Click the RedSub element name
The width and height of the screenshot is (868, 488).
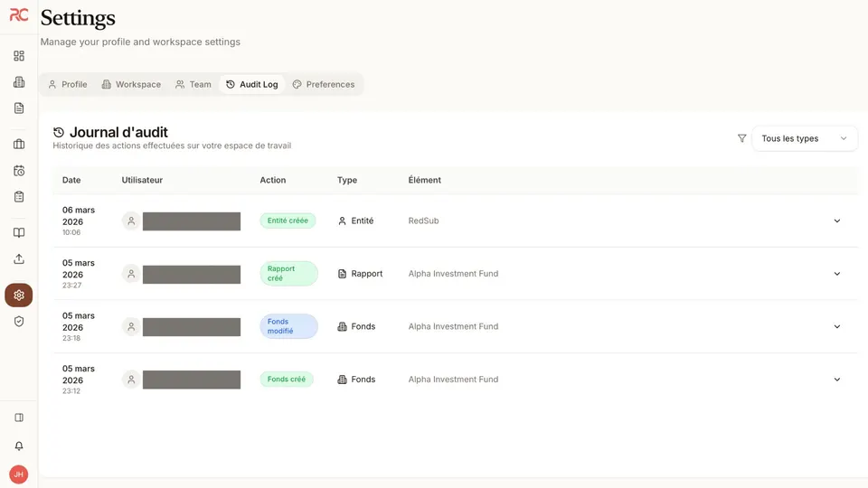[x=423, y=221]
